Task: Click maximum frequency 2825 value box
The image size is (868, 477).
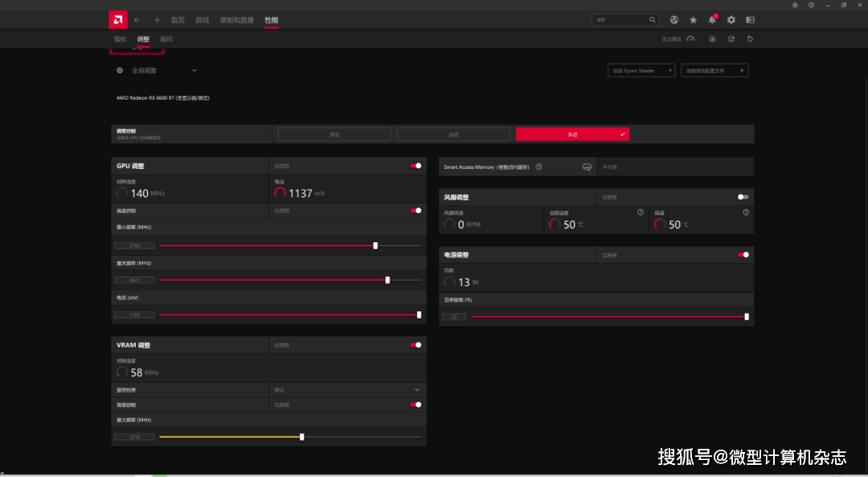Action: point(134,280)
